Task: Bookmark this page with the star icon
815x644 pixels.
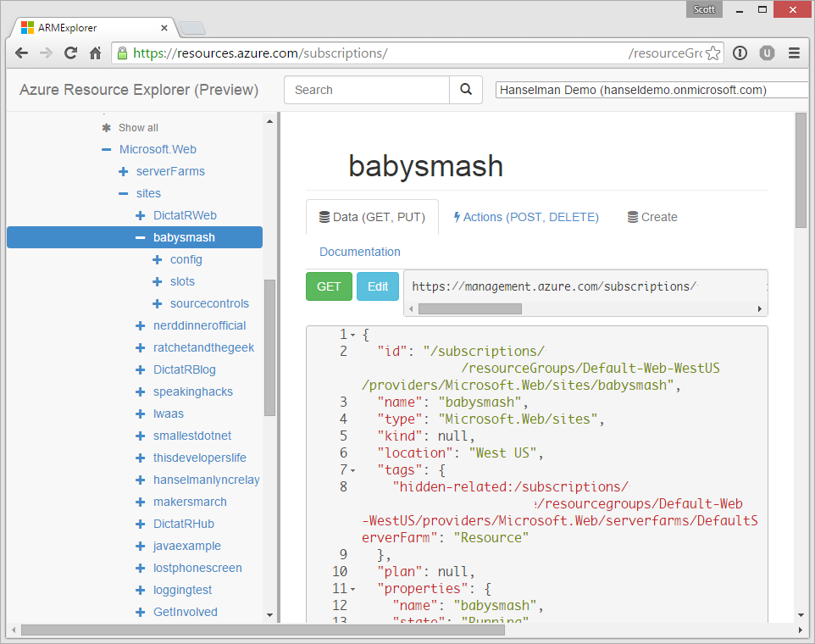Action: click(x=713, y=53)
